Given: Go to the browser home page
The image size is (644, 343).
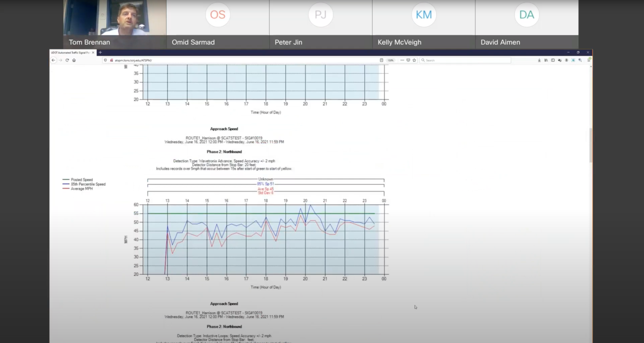Looking at the screenshot, I should (74, 60).
